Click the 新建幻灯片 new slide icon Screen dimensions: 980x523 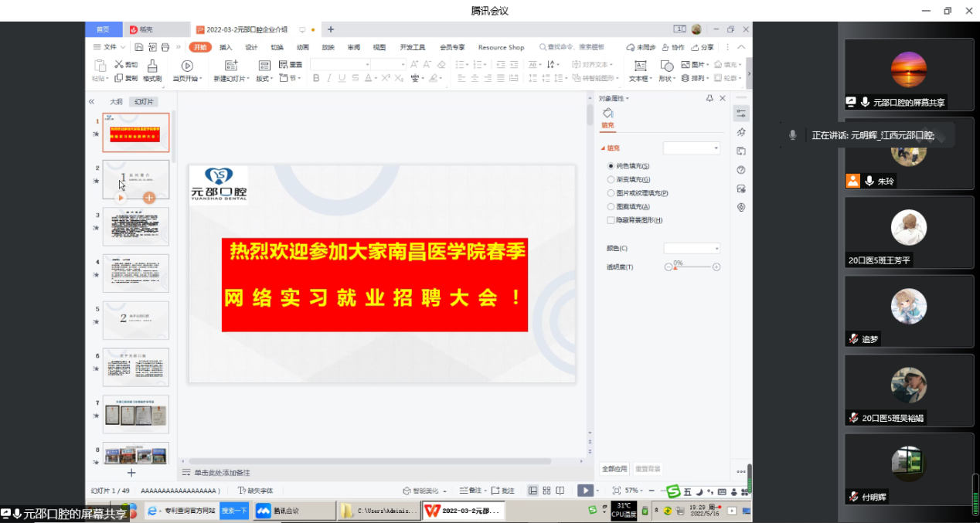(230, 66)
